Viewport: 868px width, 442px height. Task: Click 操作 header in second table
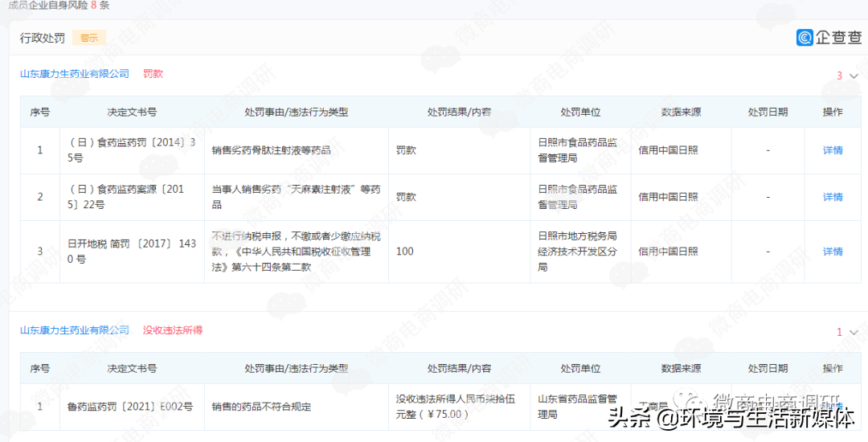(x=833, y=368)
